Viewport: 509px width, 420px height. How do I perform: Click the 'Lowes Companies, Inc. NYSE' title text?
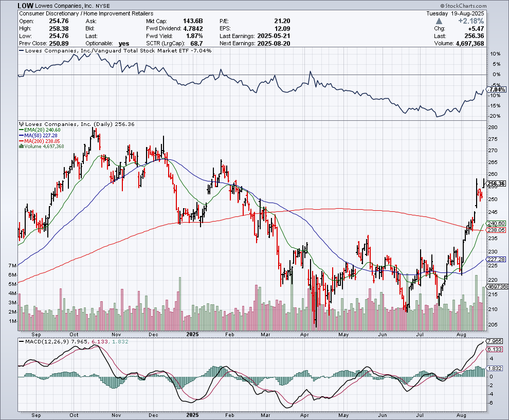(x=72, y=6)
